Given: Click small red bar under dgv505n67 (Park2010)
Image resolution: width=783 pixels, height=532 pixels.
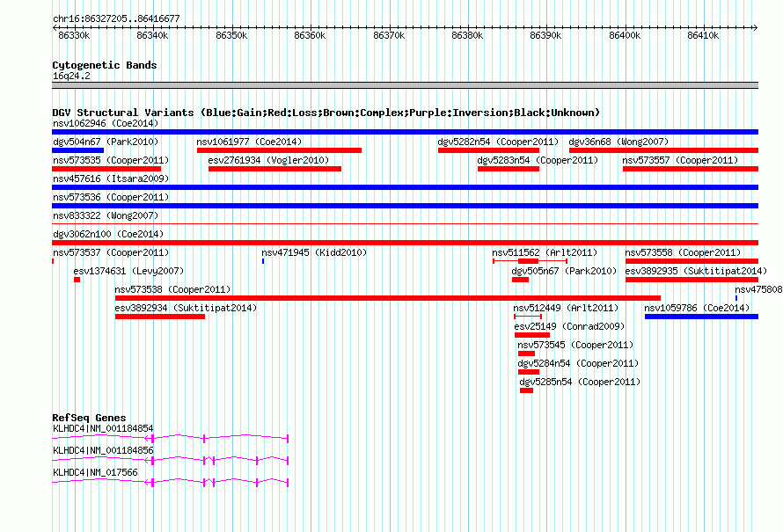Looking at the screenshot, I should [520, 280].
